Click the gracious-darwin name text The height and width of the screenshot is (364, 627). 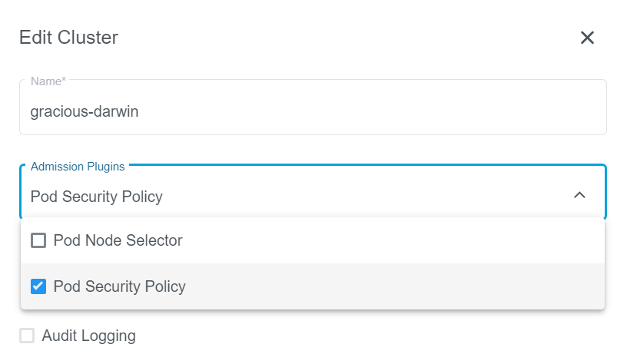point(85,111)
